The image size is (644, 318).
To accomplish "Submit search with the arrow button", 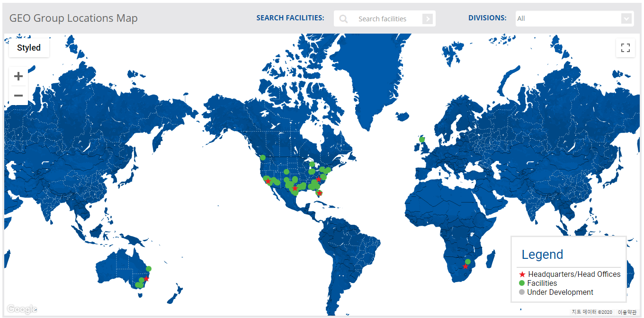I will [x=428, y=19].
